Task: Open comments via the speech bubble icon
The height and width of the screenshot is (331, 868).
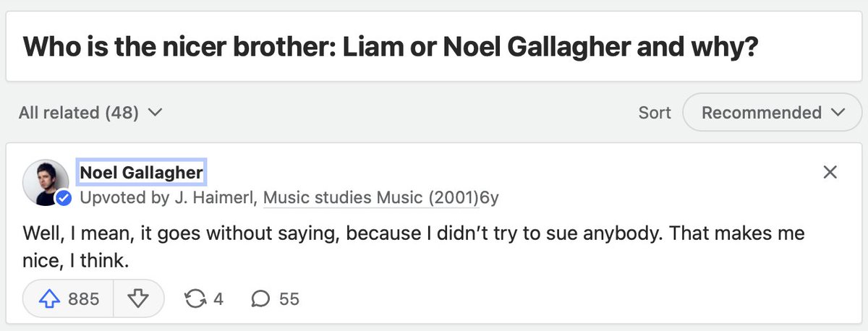Action: (260, 298)
